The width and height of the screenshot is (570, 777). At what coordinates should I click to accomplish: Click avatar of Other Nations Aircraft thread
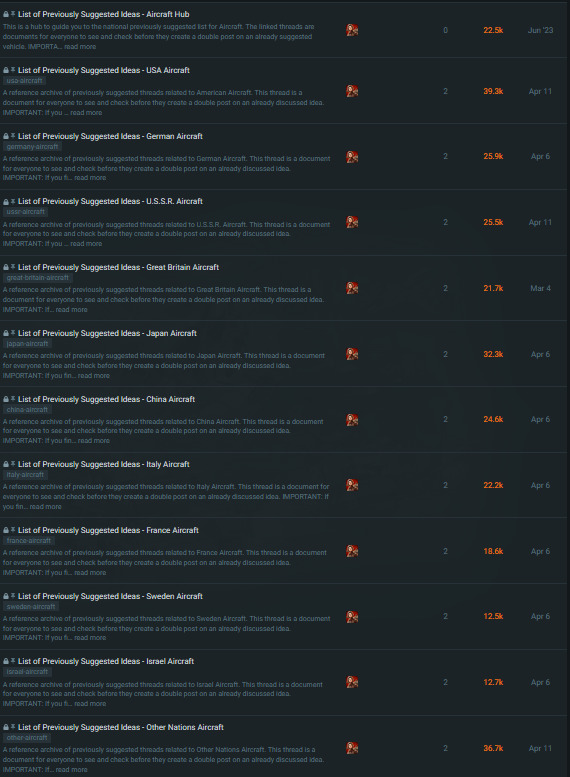coord(352,748)
